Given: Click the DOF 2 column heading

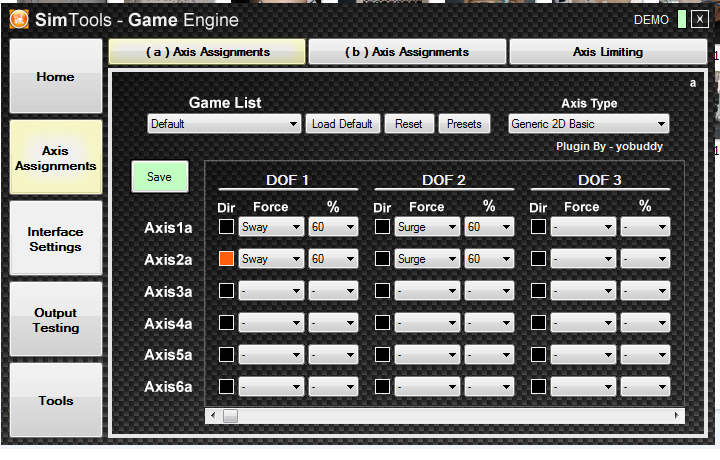Looking at the screenshot, I should point(444,180).
